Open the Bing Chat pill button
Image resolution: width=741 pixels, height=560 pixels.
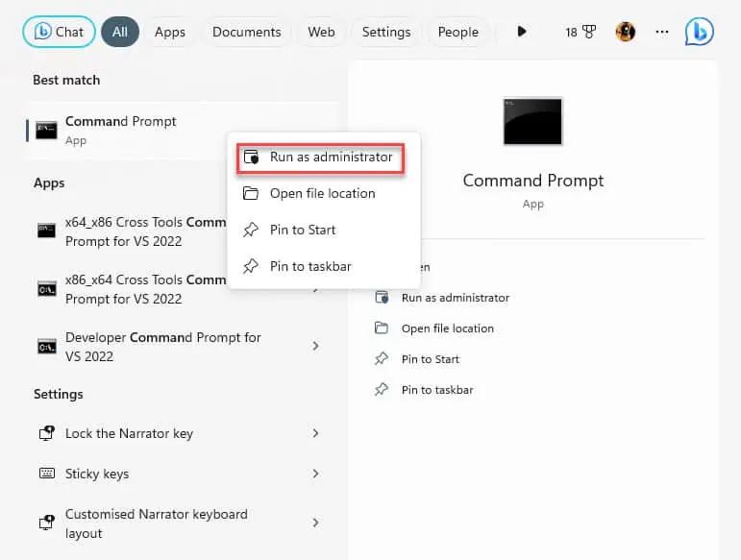point(59,32)
